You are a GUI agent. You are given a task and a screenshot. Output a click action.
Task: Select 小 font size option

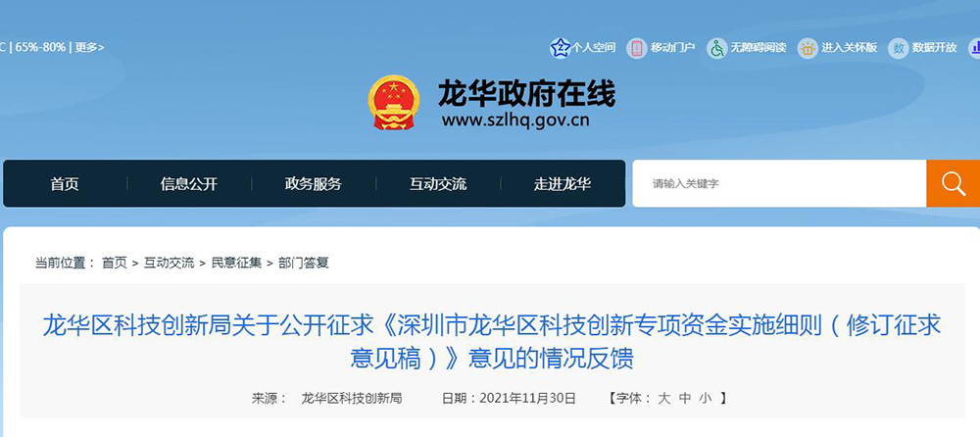point(706,398)
